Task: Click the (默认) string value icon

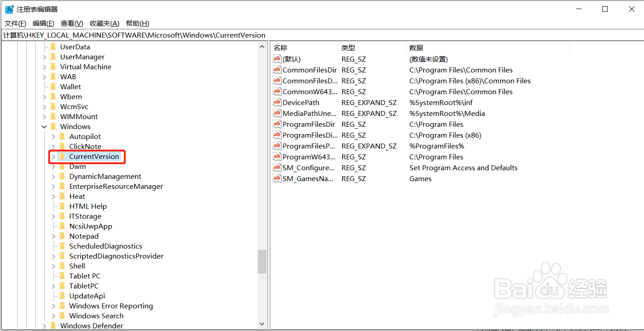Action: pos(277,59)
